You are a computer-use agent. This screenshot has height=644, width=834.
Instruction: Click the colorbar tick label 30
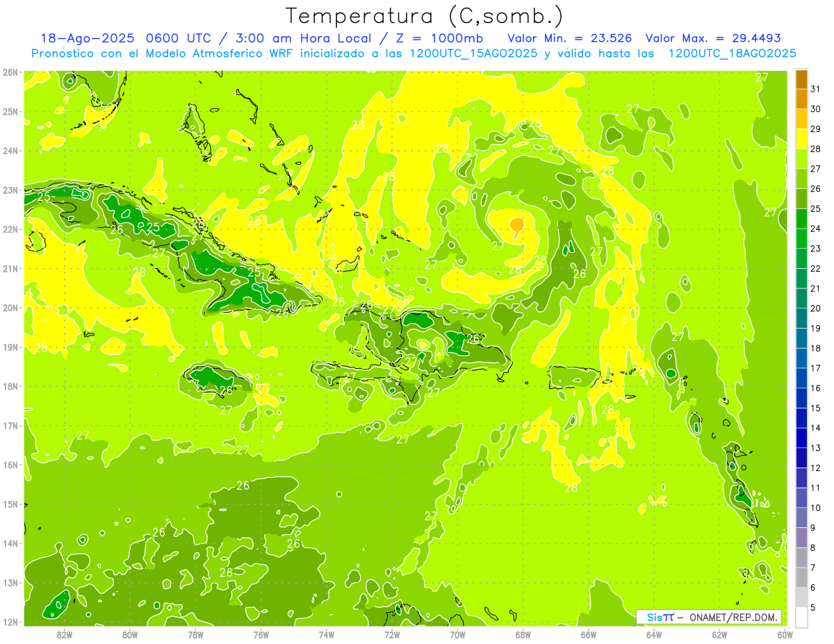(x=816, y=110)
